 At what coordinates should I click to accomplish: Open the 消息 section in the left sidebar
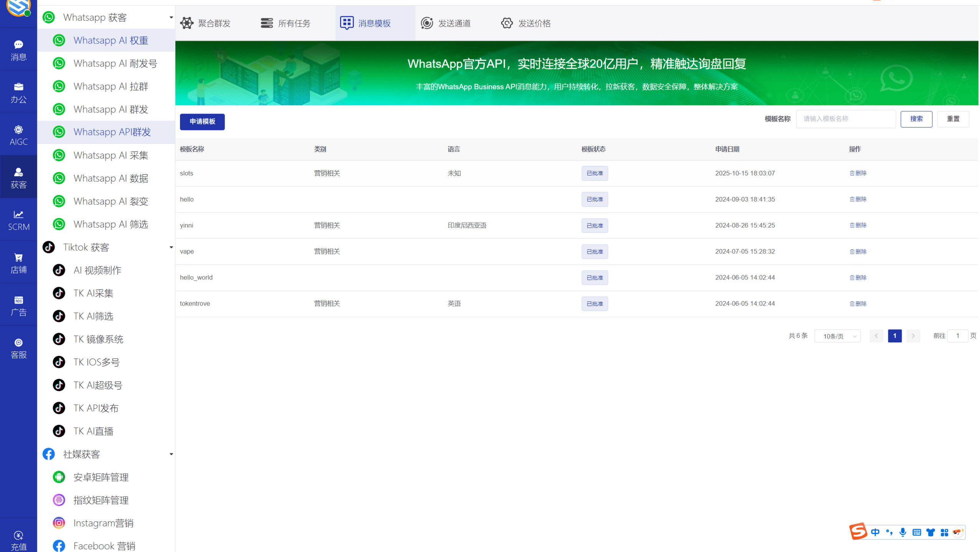coord(18,50)
